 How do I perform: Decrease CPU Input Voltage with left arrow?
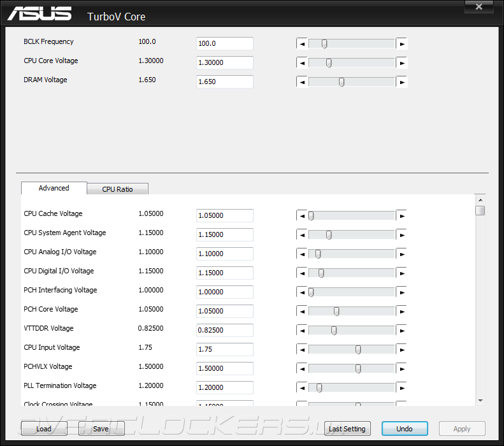pos(302,350)
